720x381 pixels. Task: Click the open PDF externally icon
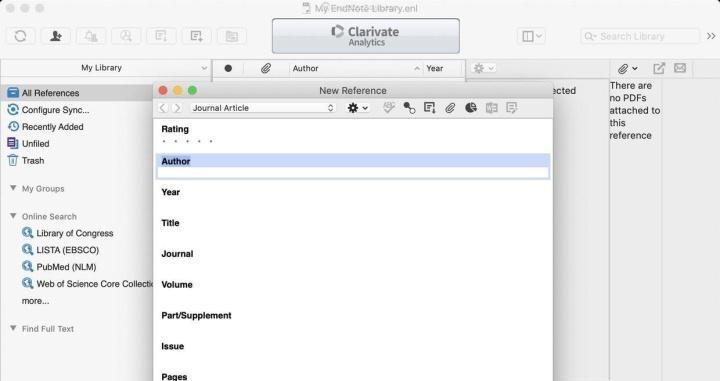659,68
